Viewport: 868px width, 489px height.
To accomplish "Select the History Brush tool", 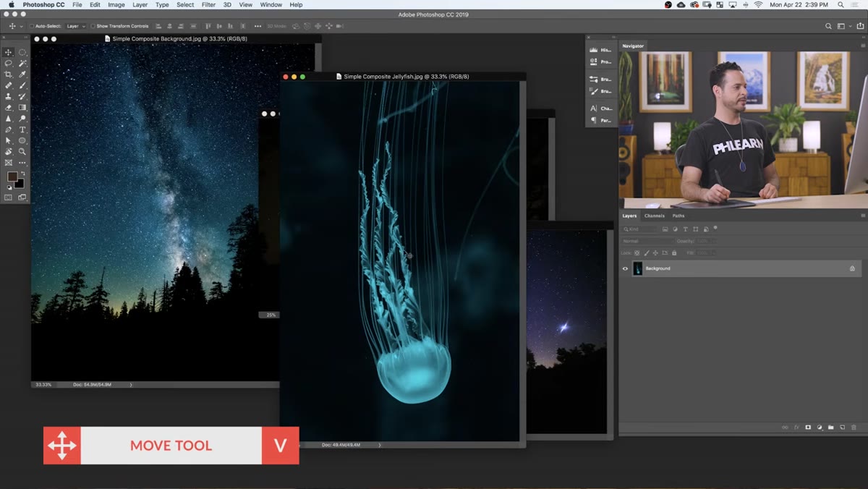I will coord(22,96).
